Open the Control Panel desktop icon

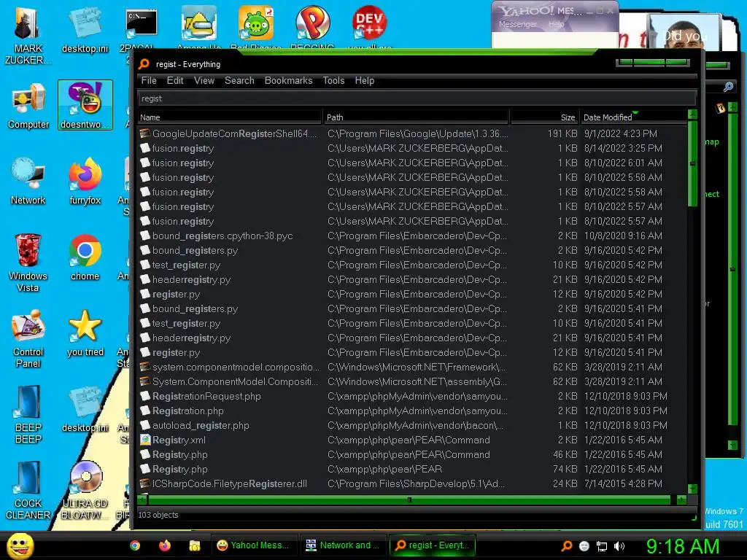click(x=28, y=338)
